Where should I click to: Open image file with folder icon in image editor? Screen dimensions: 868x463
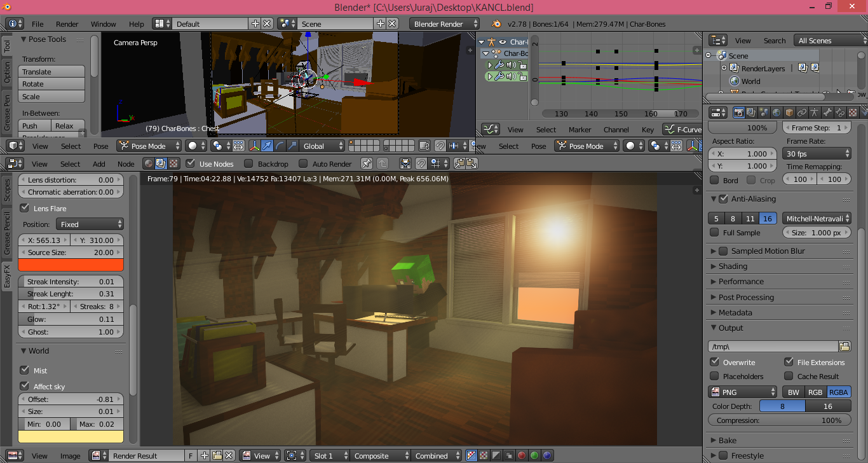coord(217,455)
